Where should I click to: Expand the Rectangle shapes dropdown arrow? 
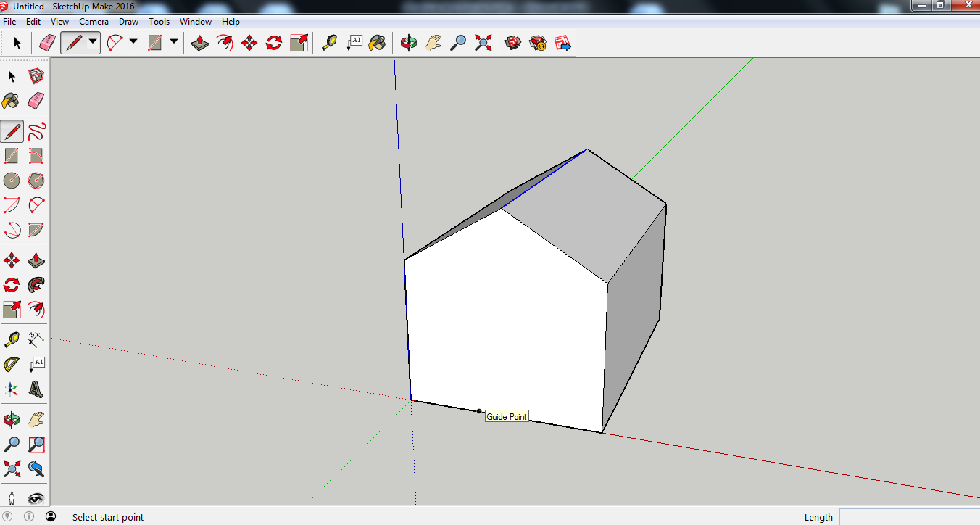tap(174, 42)
